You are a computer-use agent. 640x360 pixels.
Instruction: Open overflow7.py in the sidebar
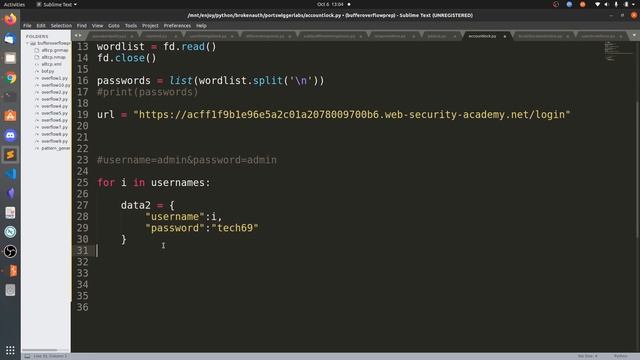click(x=54, y=127)
